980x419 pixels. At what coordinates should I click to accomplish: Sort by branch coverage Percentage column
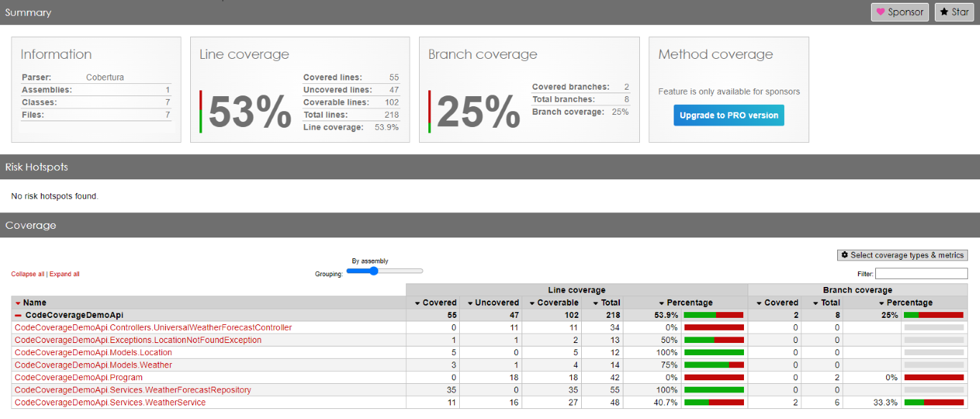coord(905,303)
